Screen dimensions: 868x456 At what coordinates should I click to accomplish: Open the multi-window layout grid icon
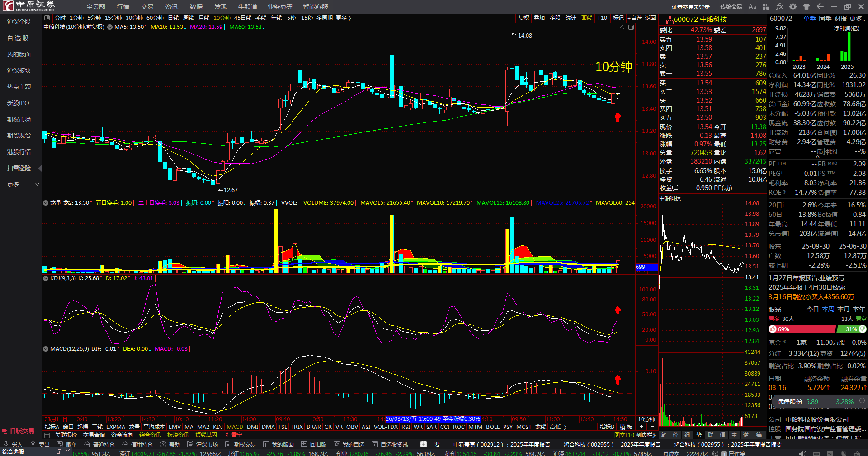766,7
